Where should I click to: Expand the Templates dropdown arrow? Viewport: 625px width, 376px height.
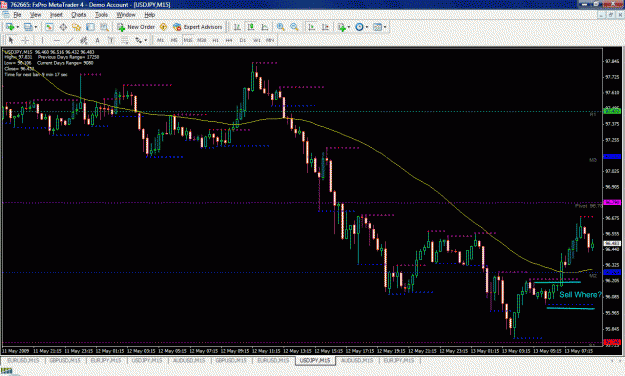pos(385,27)
